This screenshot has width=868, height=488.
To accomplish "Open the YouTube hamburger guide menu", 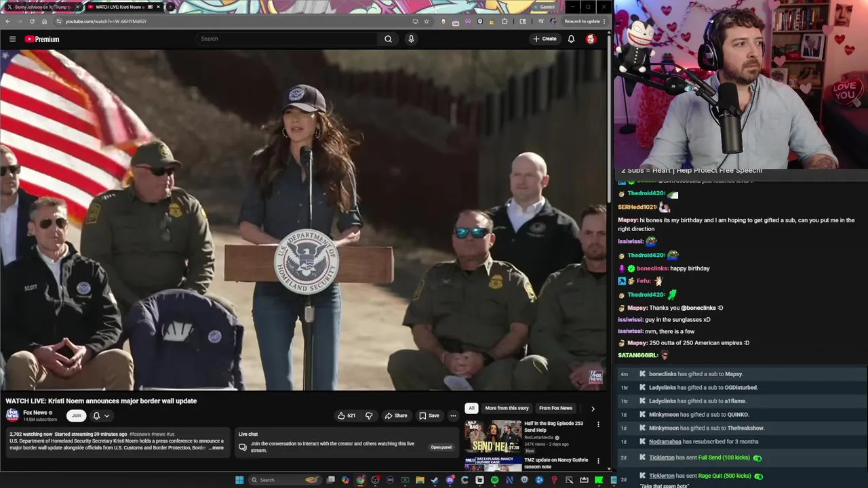I will (12, 39).
